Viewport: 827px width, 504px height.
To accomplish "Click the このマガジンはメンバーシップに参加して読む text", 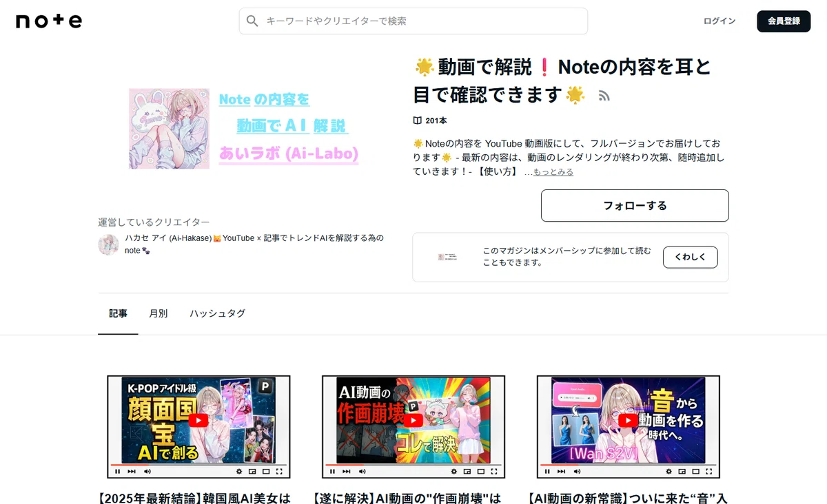I will [x=566, y=257].
